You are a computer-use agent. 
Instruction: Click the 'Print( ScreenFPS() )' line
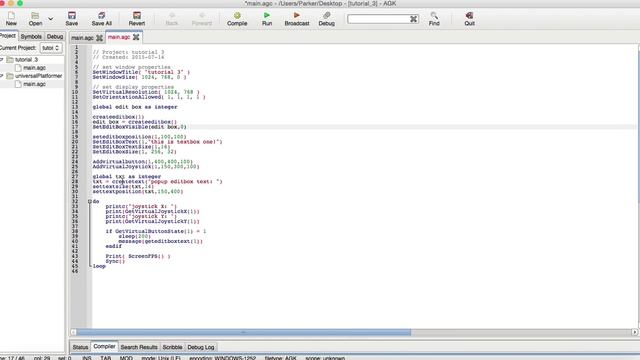point(138,256)
